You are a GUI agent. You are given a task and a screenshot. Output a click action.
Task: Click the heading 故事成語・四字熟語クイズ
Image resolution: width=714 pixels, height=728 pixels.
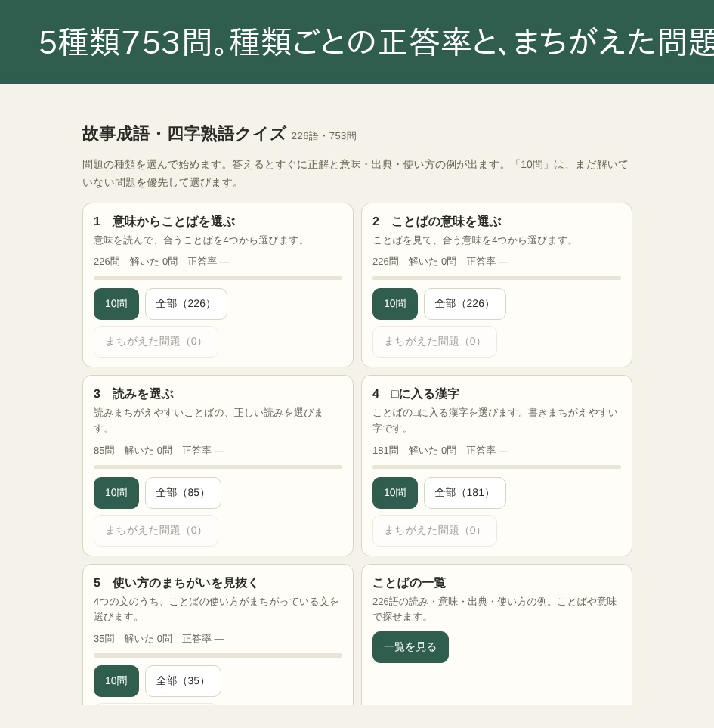(x=184, y=134)
